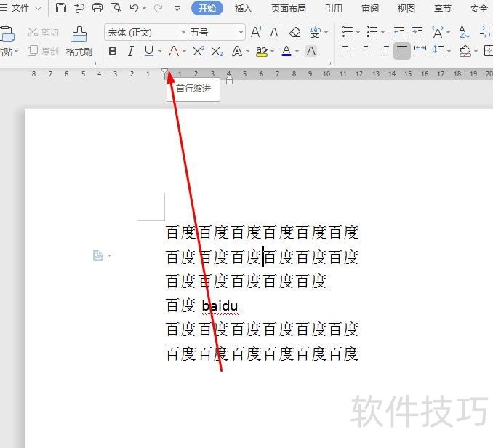493x448 pixels.
Task: Switch to the 审阅 tab
Action: click(370, 9)
